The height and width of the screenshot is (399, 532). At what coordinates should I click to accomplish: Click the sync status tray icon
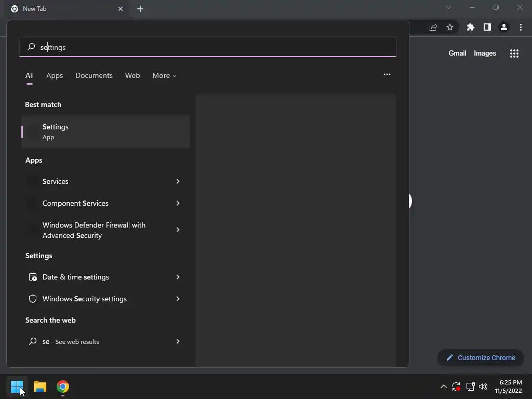[x=456, y=387]
